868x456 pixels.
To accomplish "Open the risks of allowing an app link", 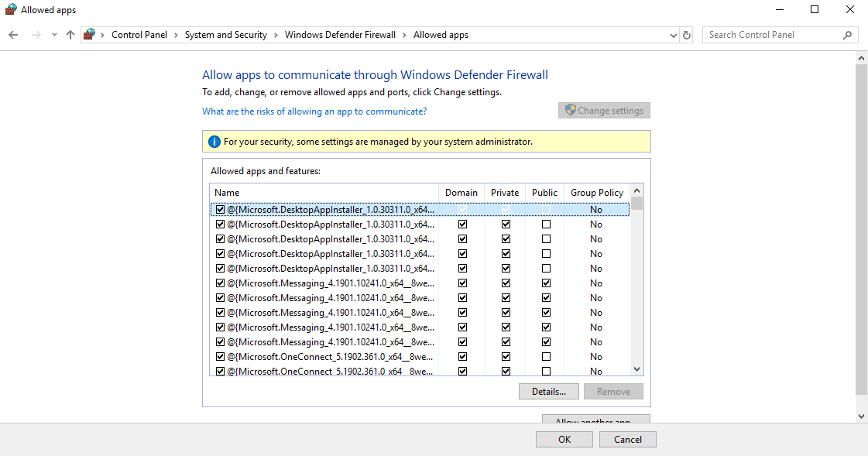I will coord(314,111).
